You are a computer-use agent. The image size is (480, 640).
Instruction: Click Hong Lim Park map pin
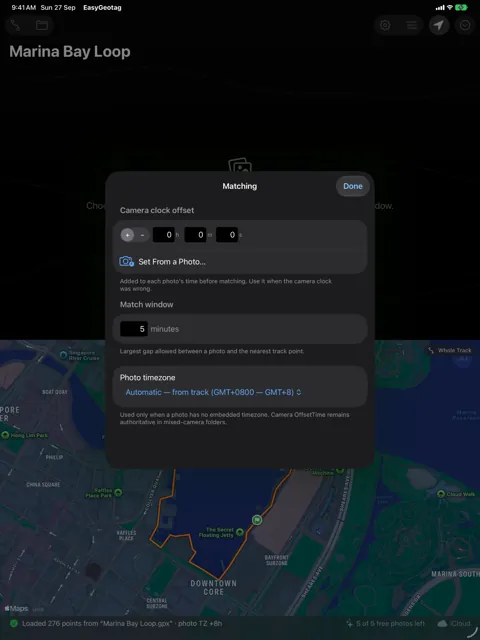[x=5, y=435]
